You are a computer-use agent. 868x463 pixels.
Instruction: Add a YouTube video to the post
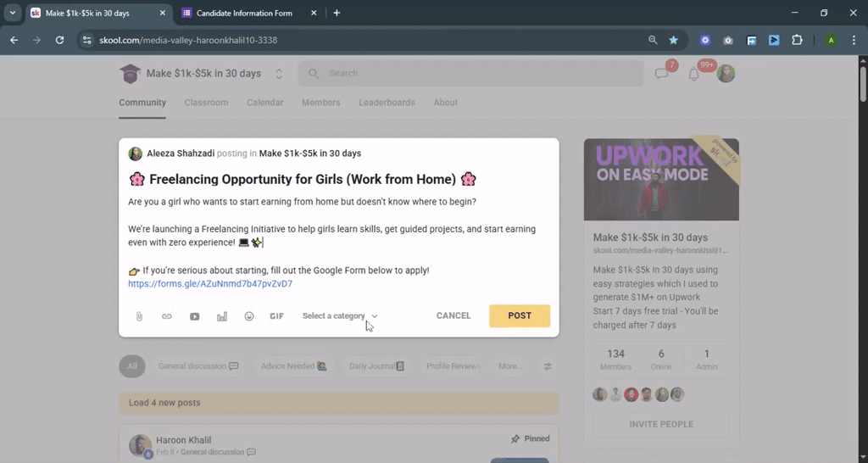tap(194, 316)
